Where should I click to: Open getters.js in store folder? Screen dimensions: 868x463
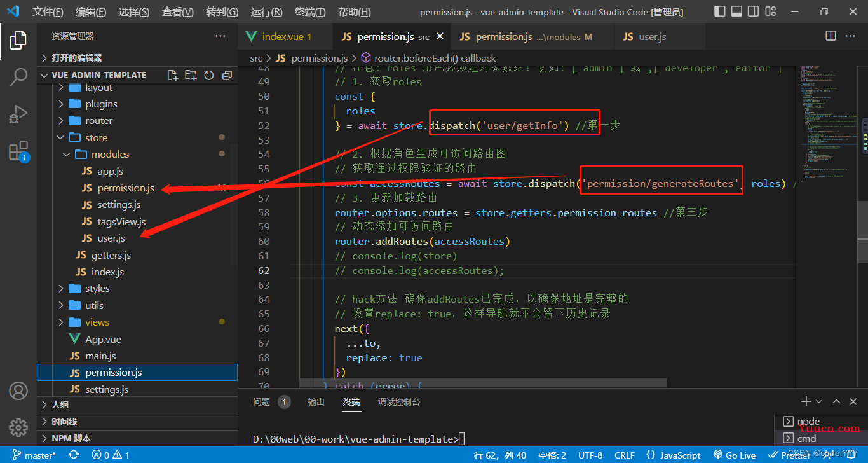pyautogui.click(x=137, y=255)
